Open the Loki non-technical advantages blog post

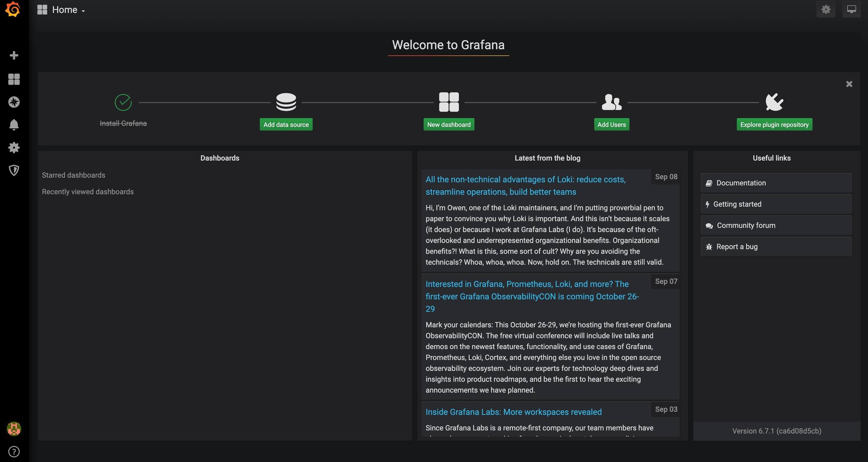point(525,186)
